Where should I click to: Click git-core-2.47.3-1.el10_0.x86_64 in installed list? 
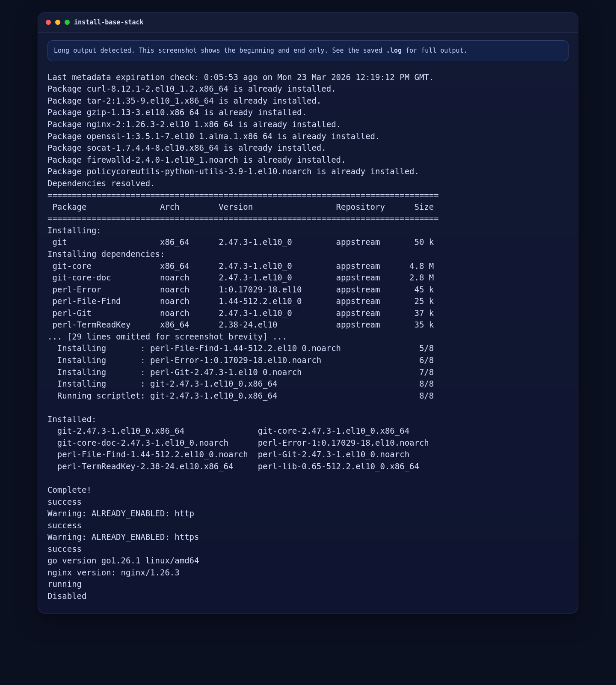pos(334,431)
